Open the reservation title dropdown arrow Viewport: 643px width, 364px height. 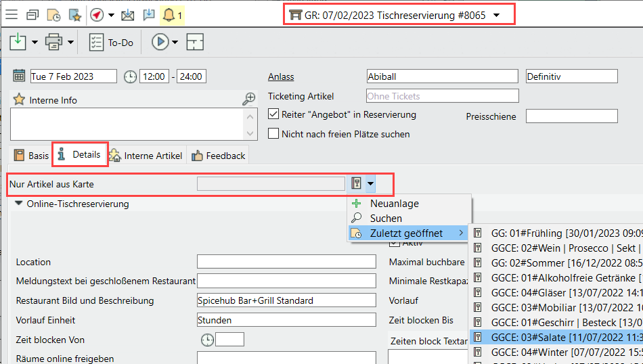coord(497,15)
